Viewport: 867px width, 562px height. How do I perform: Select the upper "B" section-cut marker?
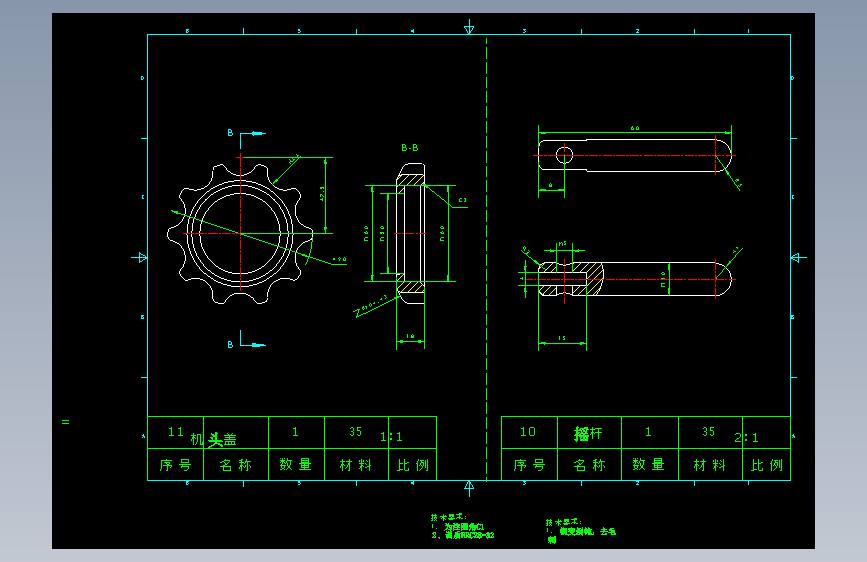pos(231,133)
